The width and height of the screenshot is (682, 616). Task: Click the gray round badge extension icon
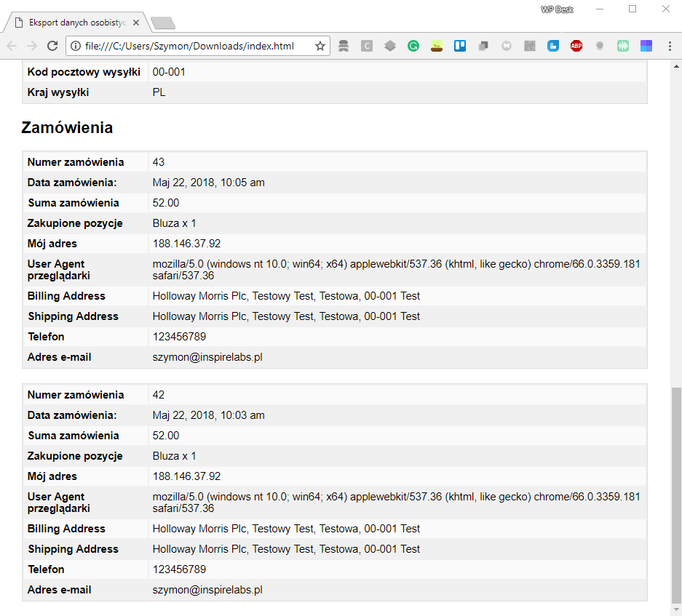click(507, 46)
